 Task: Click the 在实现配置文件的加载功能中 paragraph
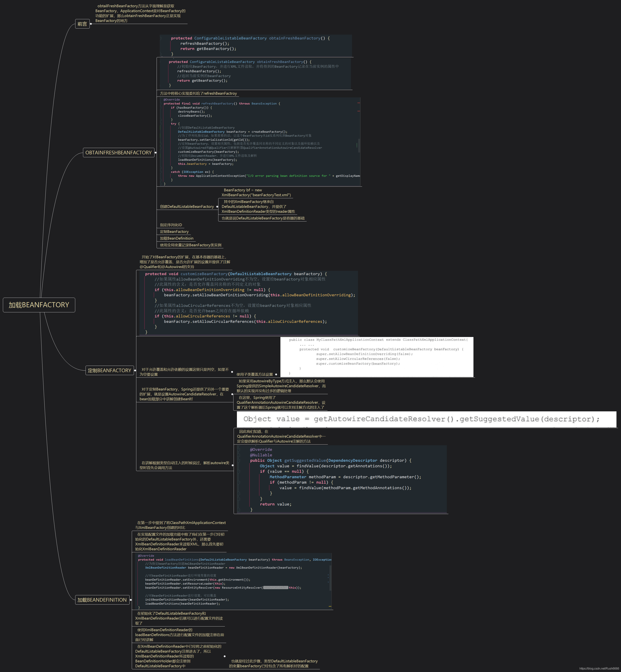tap(179, 542)
